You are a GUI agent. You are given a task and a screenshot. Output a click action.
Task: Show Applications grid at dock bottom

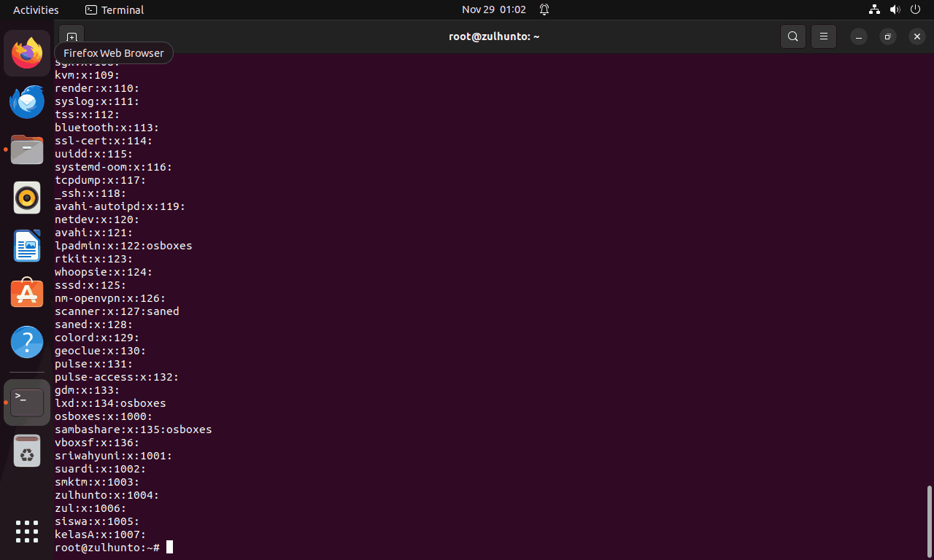[x=27, y=532]
